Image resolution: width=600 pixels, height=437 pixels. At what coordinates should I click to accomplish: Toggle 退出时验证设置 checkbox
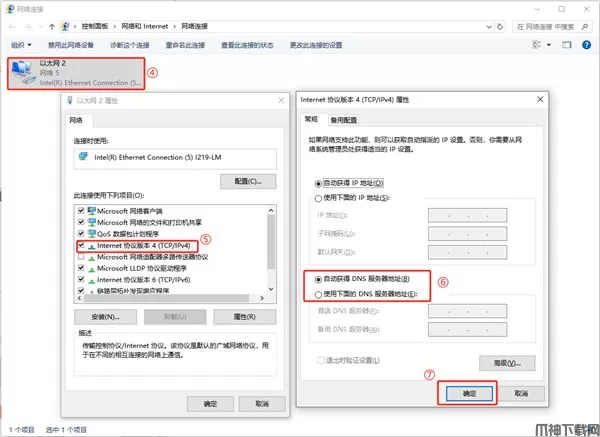(321, 360)
